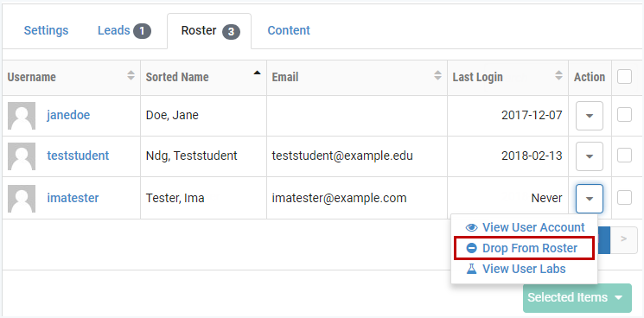Screen dimensions: 644x318
Task: Click teststudent's avatar image
Action: tap(22, 156)
